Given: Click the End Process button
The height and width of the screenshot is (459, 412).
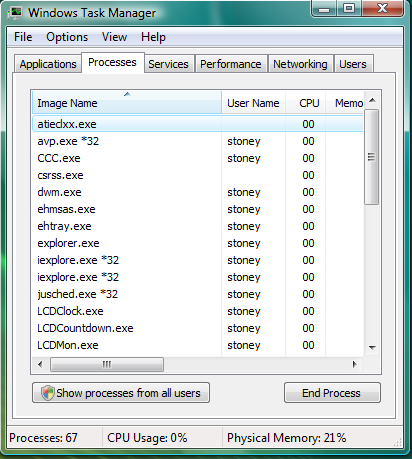Looking at the screenshot, I should click(x=332, y=393).
